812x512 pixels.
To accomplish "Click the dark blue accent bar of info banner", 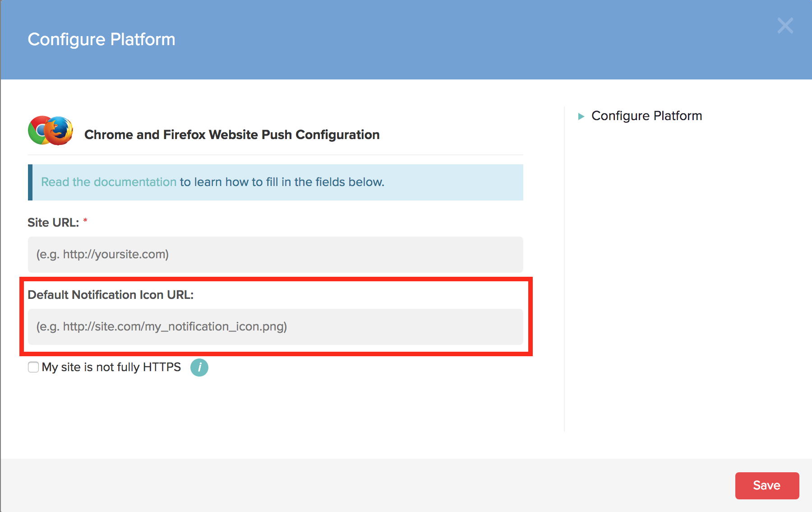I will [30, 182].
